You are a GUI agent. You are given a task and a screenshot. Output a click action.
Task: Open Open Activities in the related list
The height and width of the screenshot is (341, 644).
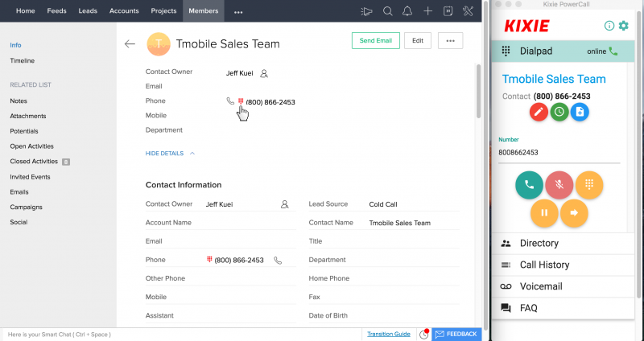pos(31,146)
